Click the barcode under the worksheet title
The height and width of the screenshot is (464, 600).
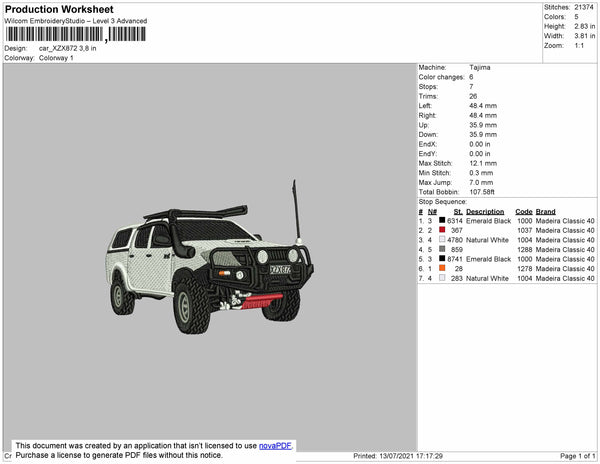click(75, 34)
